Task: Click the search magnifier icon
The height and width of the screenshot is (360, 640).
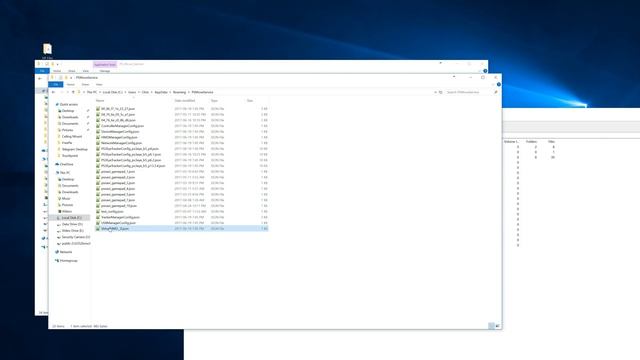Action: (x=496, y=92)
